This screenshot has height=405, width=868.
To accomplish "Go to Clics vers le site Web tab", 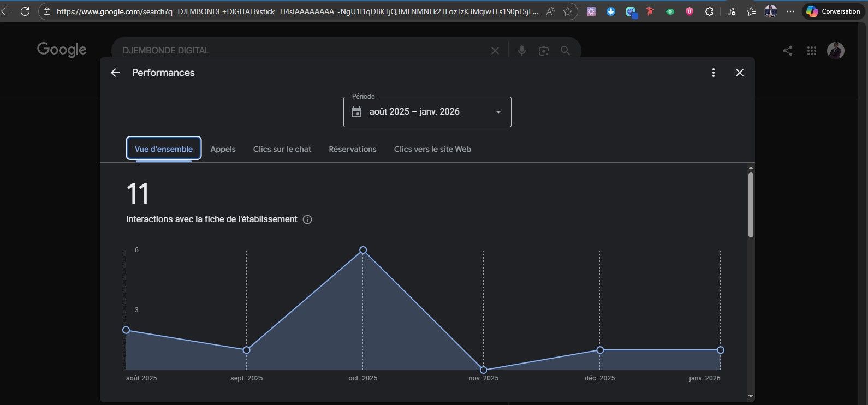I will click(x=432, y=149).
